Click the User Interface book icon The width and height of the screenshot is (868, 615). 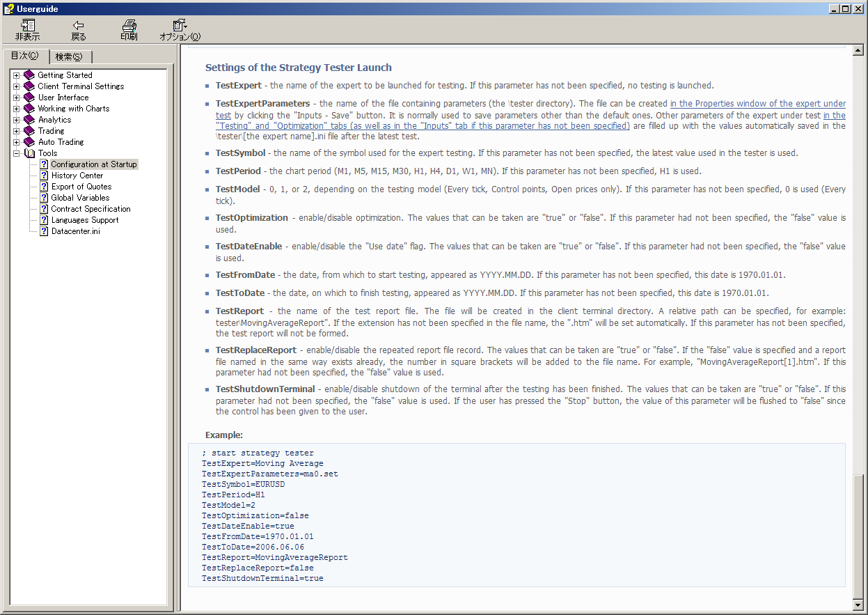[29, 98]
